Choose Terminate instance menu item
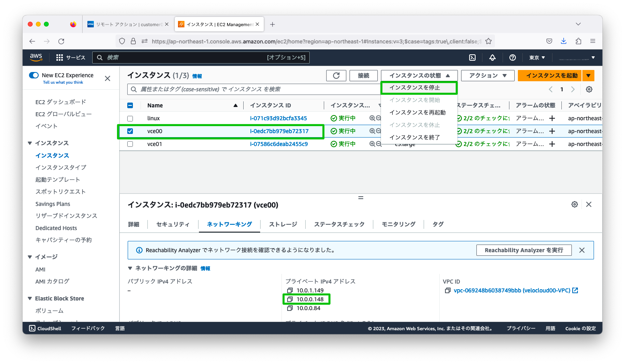 click(x=419, y=138)
